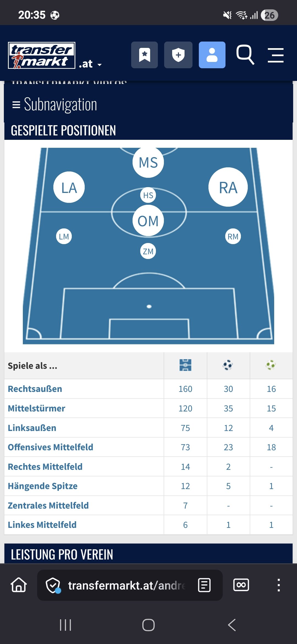Open the Hängende Spitze link
This screenshot has width=297, height=644.
43,486
